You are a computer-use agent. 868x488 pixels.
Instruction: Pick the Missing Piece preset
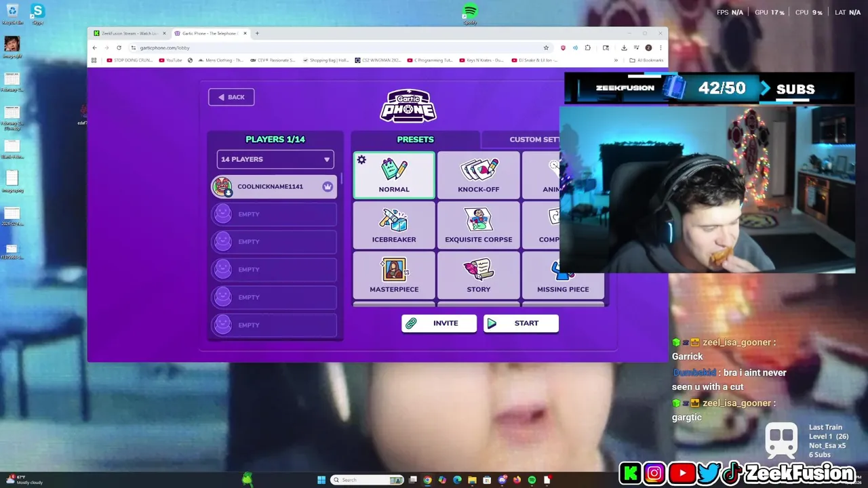563,276
